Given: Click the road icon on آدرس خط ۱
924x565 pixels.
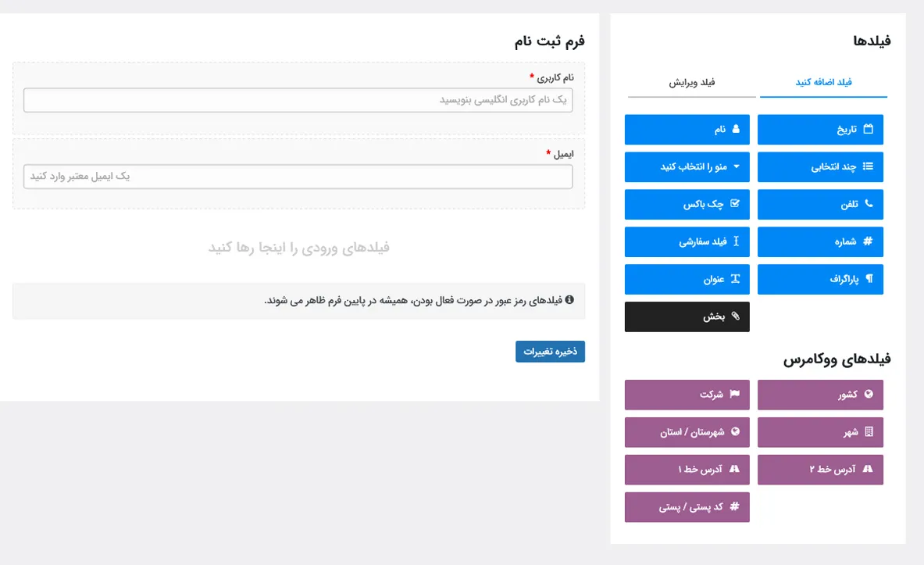Looking at the screenshot, I should 734,469.
